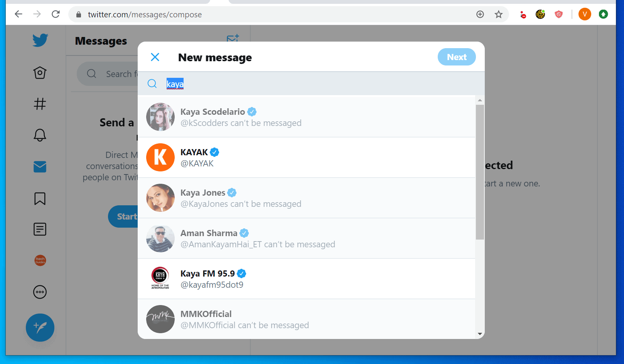The height and width of the screenshot is (364, 624).
Task: Click the results list scroll down arrow
Action: coord(480,334)
